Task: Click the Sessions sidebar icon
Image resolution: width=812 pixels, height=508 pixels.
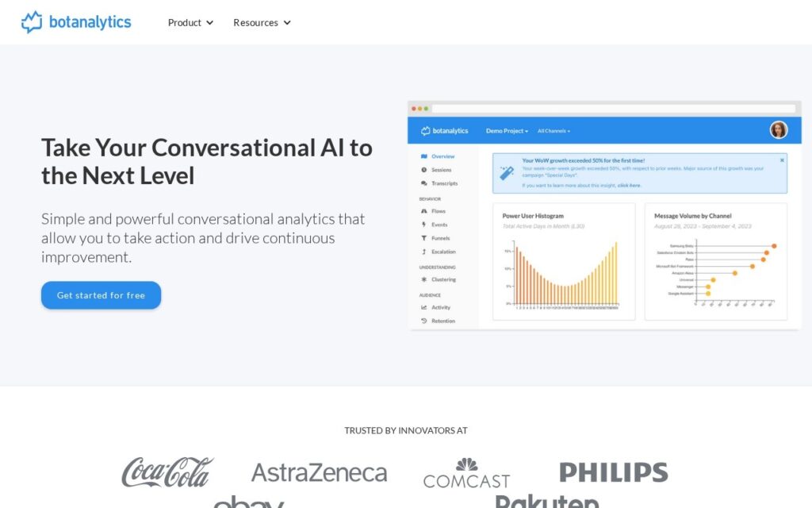Action: [423, 170]
